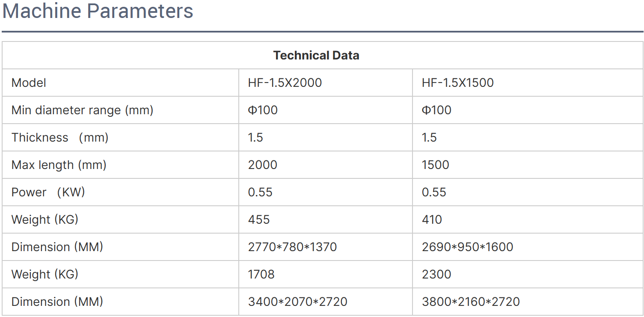This screenshot has height=317, width=644.
Task: Select the Max length value 1500
Action: coord(436,165)
